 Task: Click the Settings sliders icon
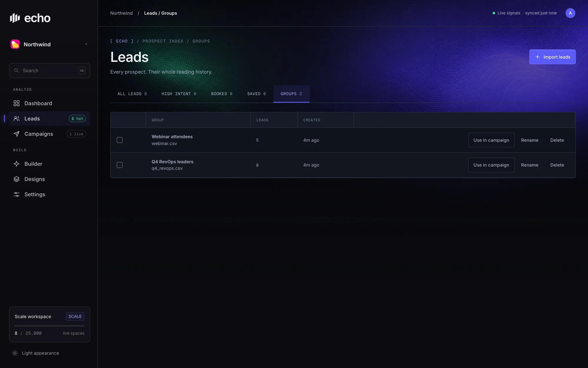pyautogui.click(x=16, y=195)
